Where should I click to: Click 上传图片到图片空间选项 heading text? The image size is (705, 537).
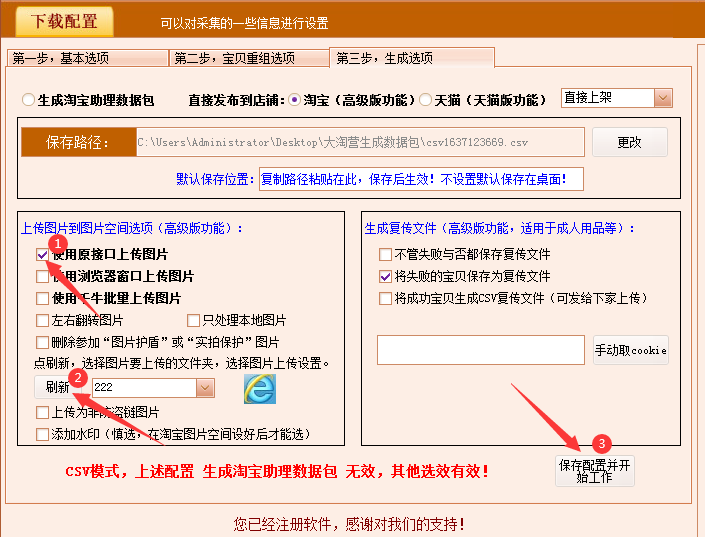[x=132, y=228]
